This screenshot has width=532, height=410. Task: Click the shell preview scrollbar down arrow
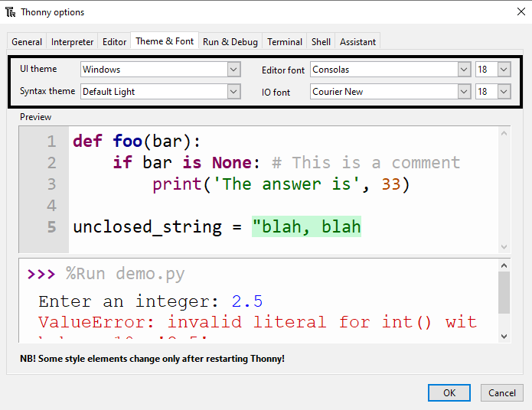click(504, 336)
